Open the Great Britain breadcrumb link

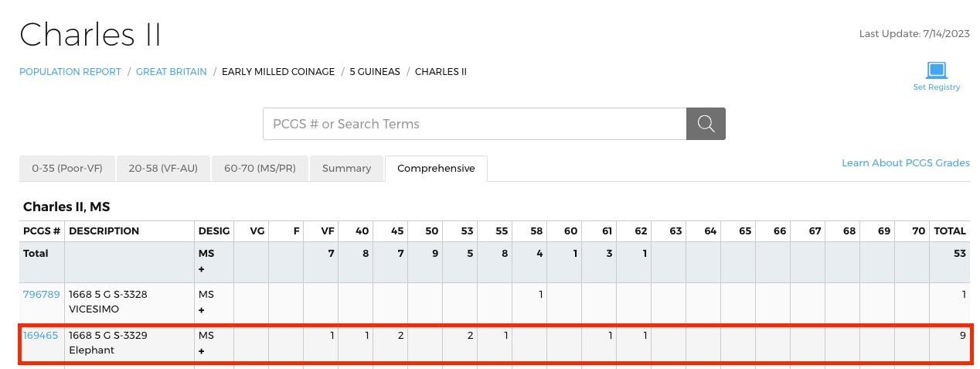[172, 71]
